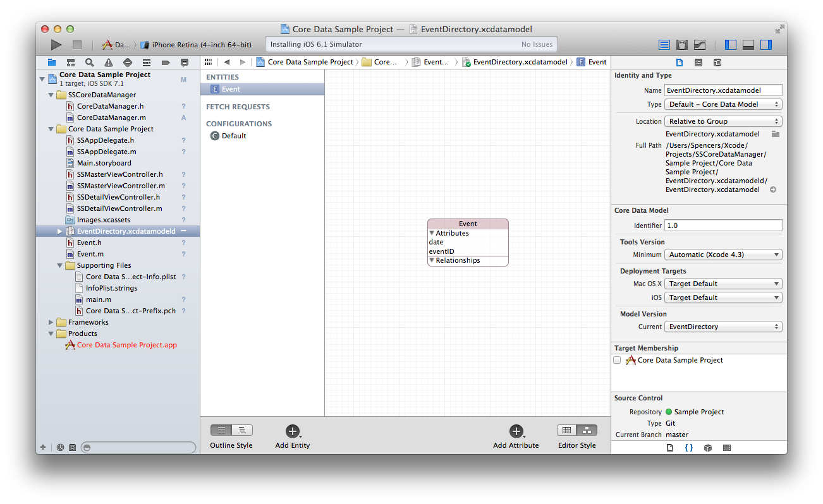This screenshot has height=504, width=823.
Task: Open the Location dropdown Relative to Group
Action: click(723, 121)
